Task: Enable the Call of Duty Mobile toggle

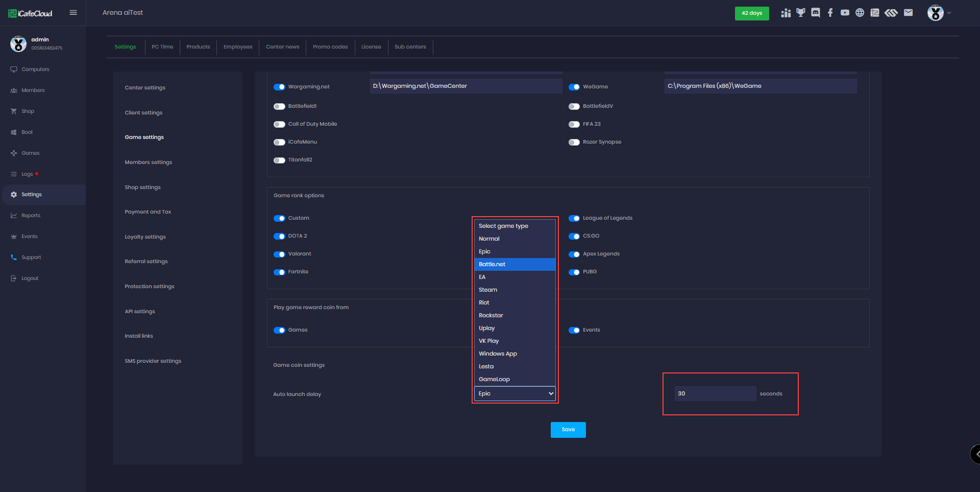Action: (x=279, y=124)
